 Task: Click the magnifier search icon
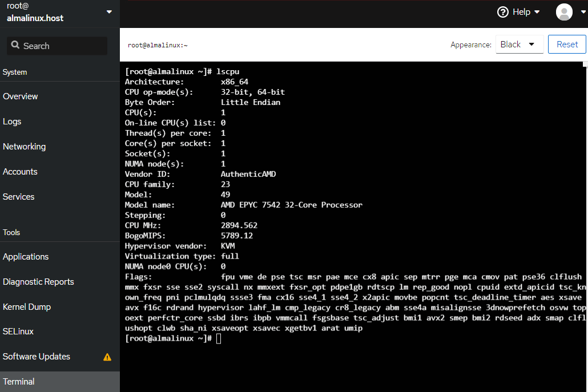15,45
